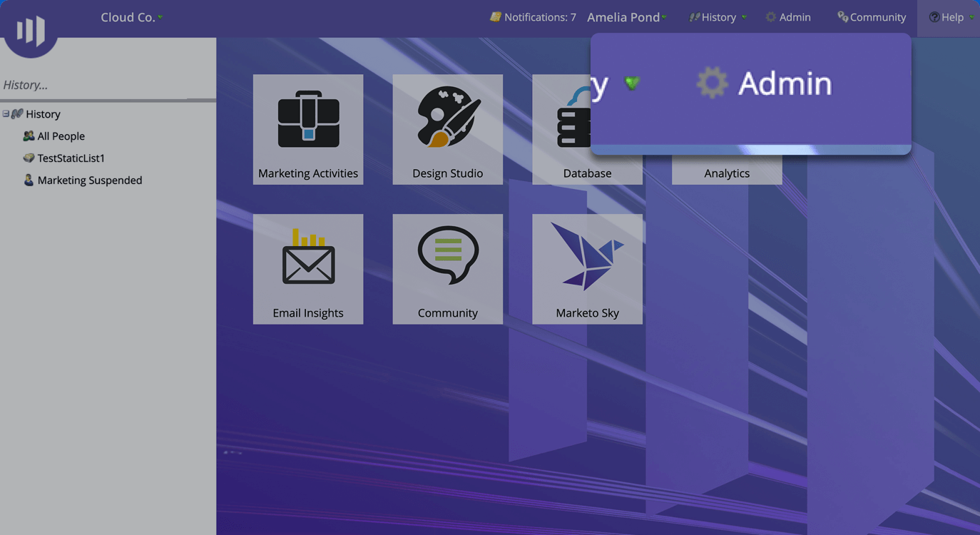980x535 pixels.
Task: Click the Community icon in top bar
Action: [842, 17]
